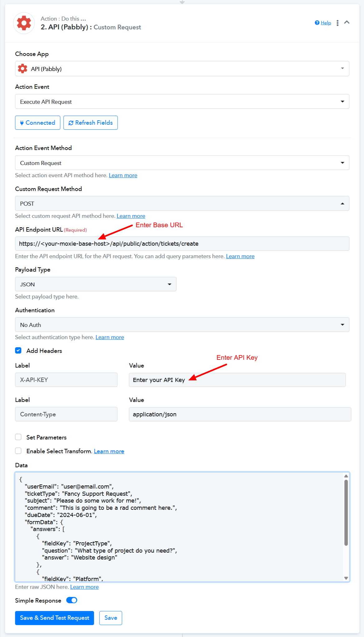Image resolution: width=364 pixels, height=637 pixels.
Task: Click the Help question mark icon
Action: coord(317,23)
